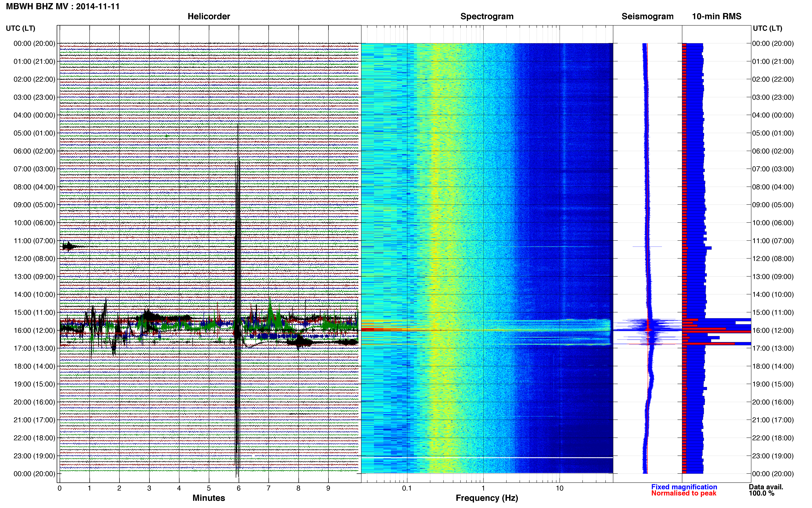
Task: Click right-axis label '10:00 (06:00)'
Action: coord(773,223)
